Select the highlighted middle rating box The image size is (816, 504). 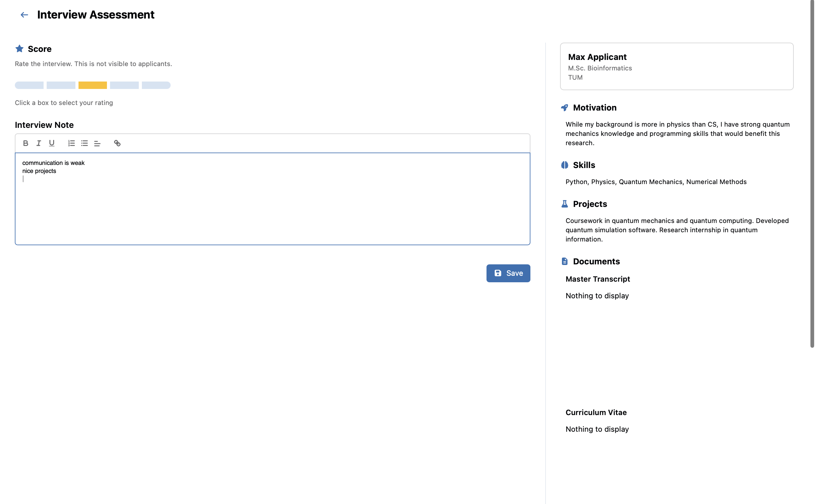point(93,85)
